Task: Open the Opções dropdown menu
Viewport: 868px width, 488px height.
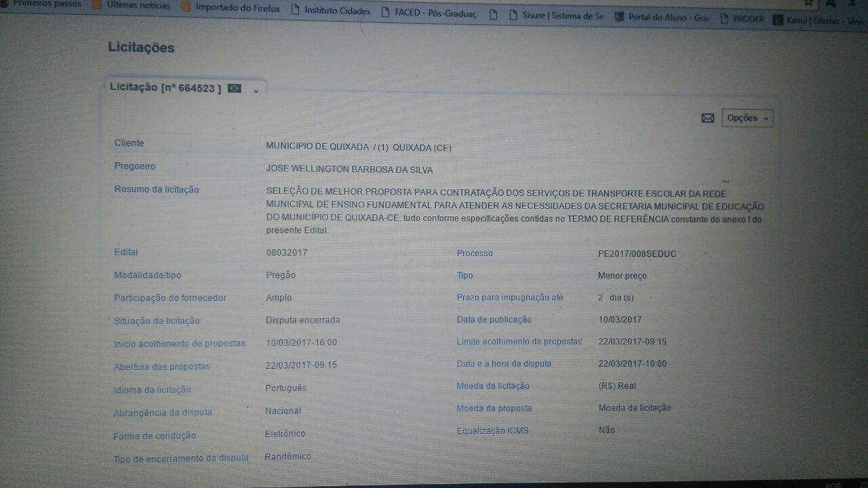Action: tap(747, 118)
